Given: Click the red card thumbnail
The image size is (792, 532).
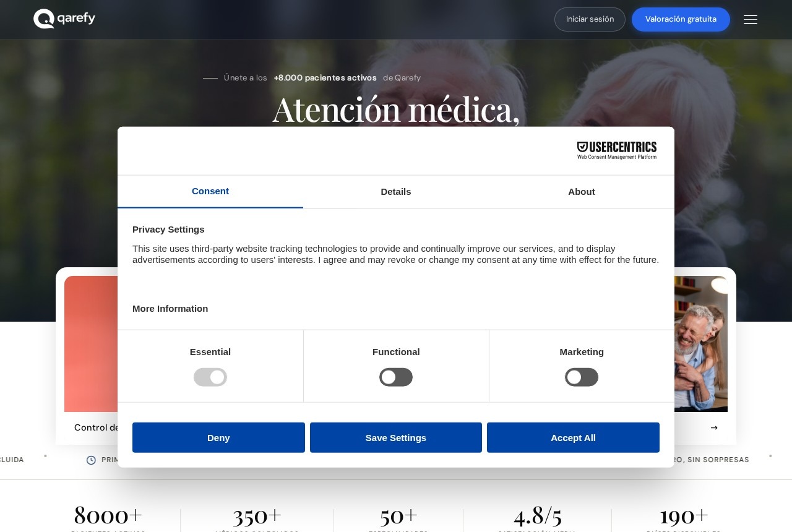Looking at the screenshot, I should [x=91, y=344].
